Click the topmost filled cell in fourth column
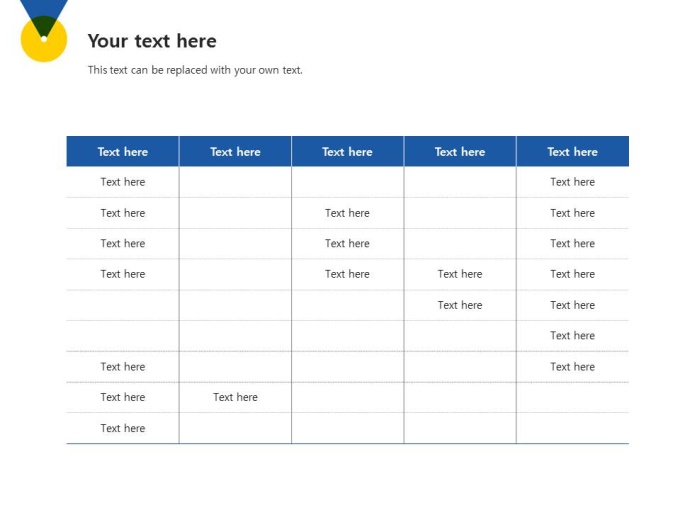Image resolution: width=680 pixels, height=510 pixels. point(460,274)
